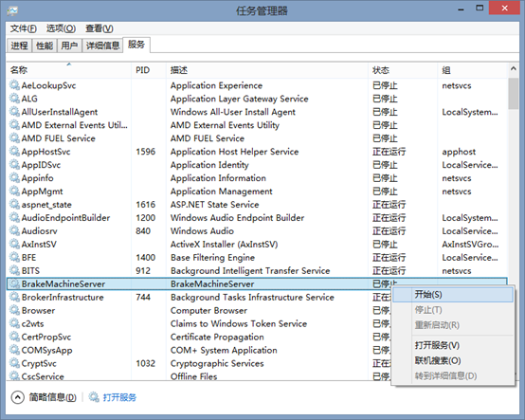Click the gear icon beside c2wts

(x=14, y=323)
